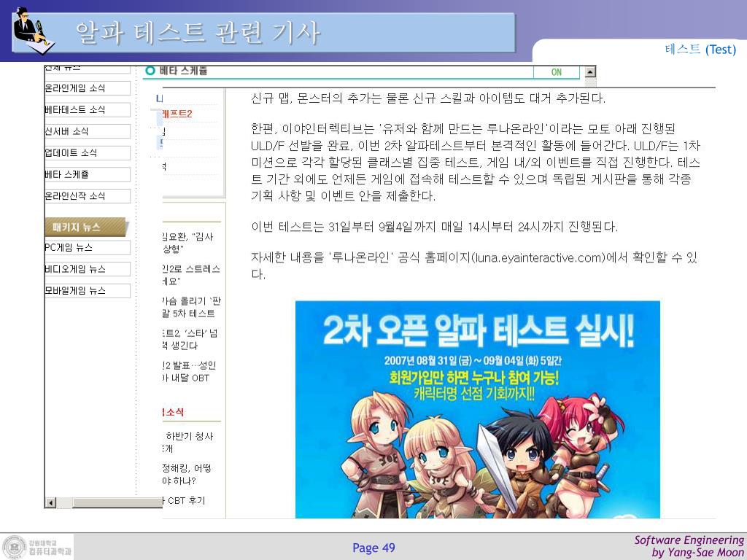Click the 알파 테스트 관련 기사 title
Image resolution: width=747 pixels, height=560 pixels.
click(198, 32)
